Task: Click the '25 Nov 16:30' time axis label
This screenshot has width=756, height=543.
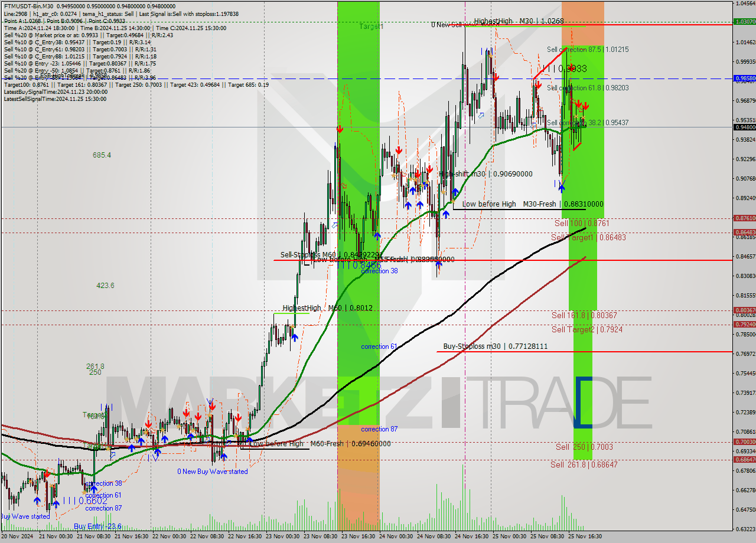Action: click(x=585, y=537)
